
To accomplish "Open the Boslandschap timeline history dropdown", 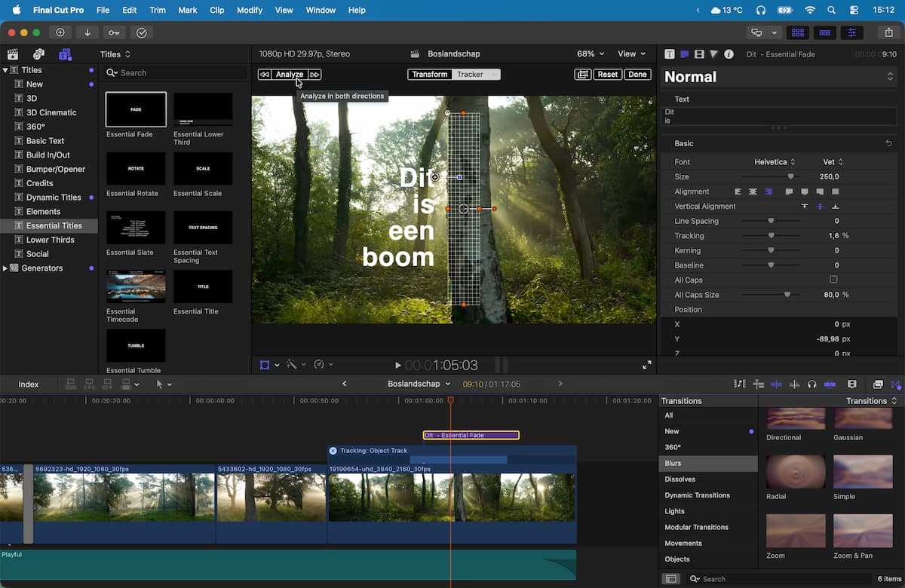I will (419, 384).
